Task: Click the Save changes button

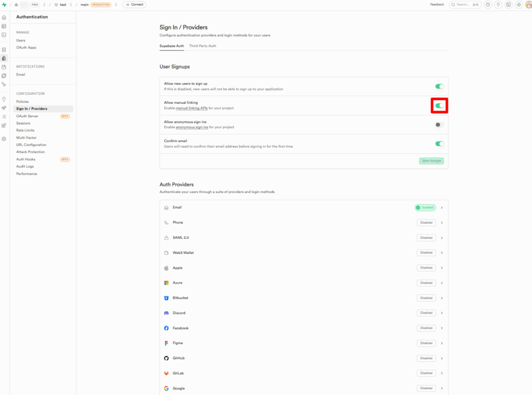Action: [431, 161]
